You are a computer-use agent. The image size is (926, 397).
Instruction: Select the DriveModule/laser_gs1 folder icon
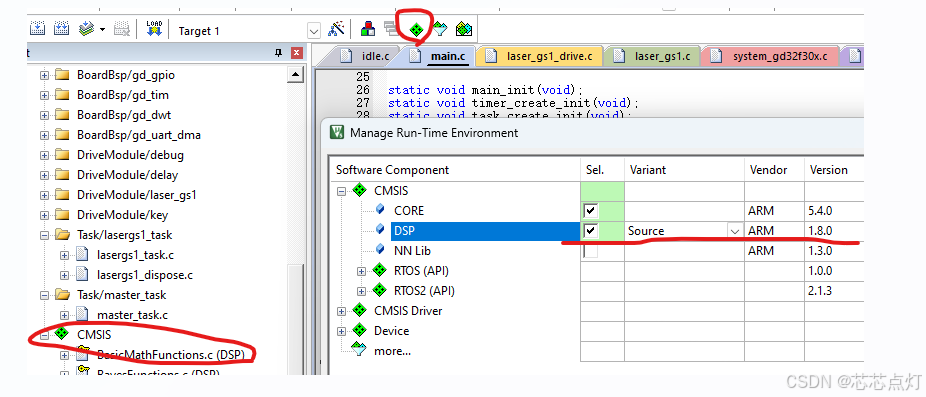pyautogui.click(x=62, y=195)
